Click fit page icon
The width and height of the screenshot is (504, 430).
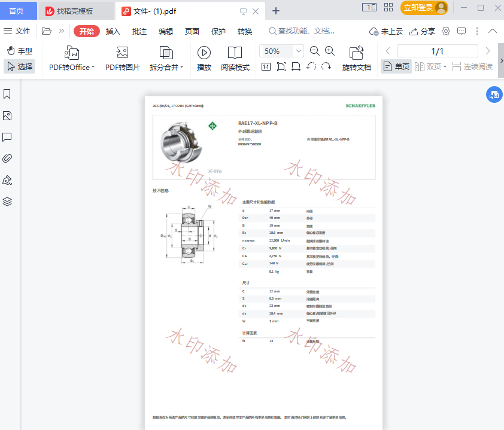(281, 67)
